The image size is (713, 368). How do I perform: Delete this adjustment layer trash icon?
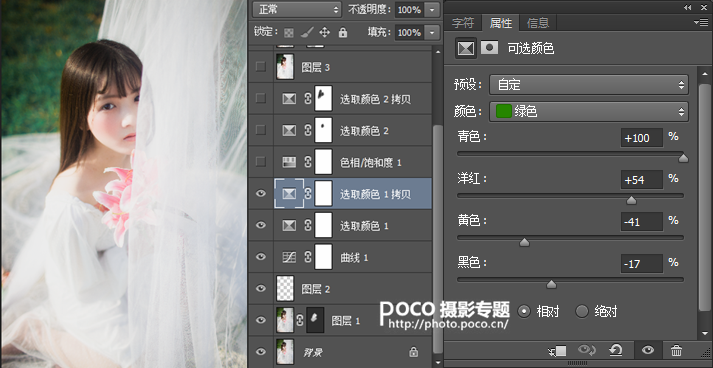[676, 350]
